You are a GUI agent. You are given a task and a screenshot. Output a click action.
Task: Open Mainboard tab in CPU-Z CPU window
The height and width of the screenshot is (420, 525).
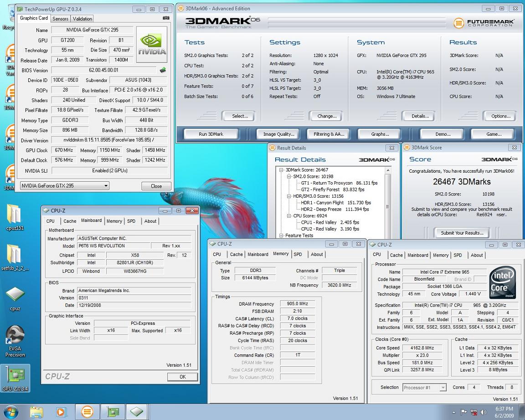coord(417,255)
